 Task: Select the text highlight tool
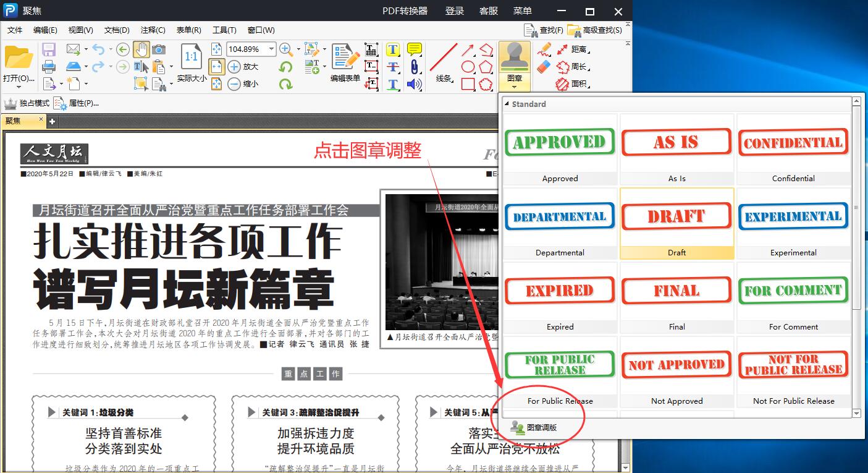click(x=393, y=49)
